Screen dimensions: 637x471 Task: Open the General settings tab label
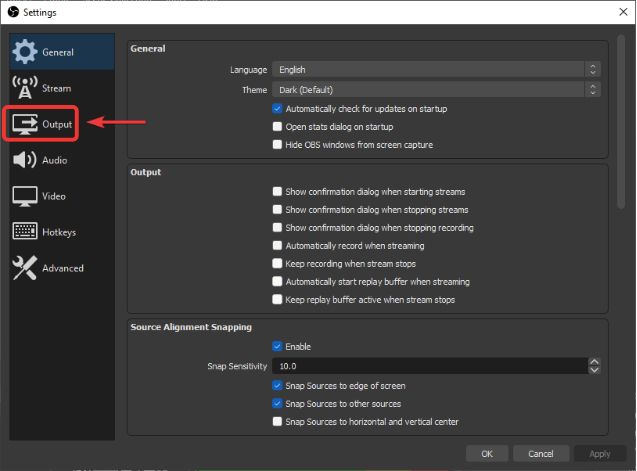point(58,52)
